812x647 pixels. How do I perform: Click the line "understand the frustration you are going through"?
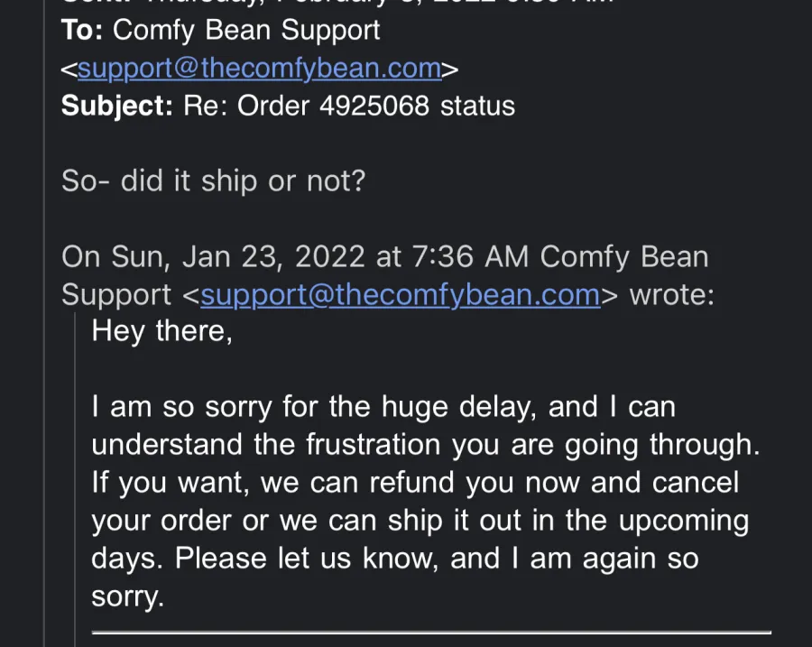426,445
